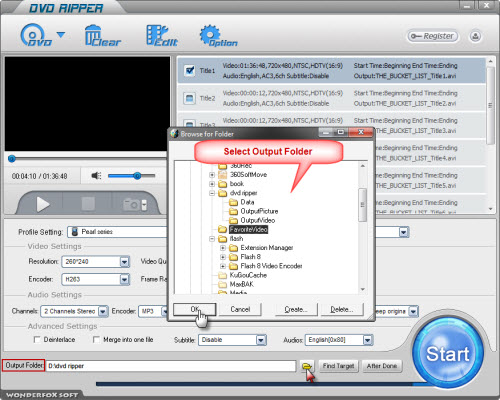The image size is (500, 400).
Task: Expand the Subtitle dropdown
Action: 261,340
